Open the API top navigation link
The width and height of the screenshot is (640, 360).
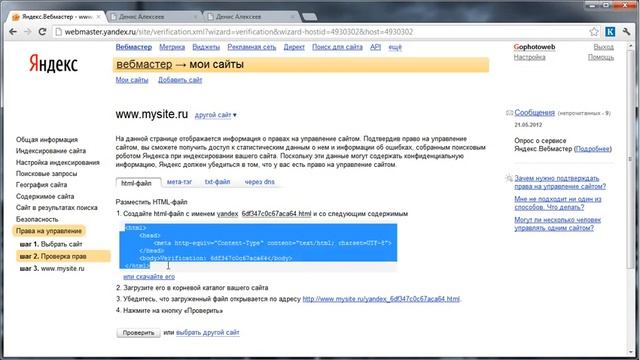point(375,47)
